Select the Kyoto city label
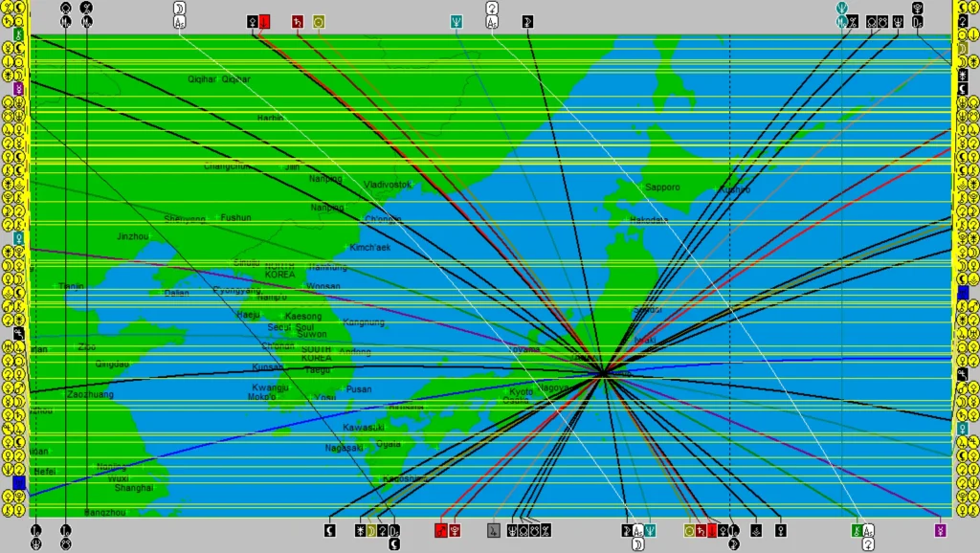Viewport: 980px width, 553px height. point(522,391)
